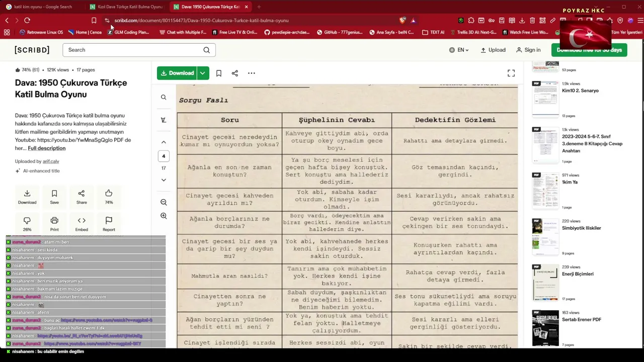Open the browser extensions puzzle icon
Screen dimensions: 644x362
coord(471,21)
